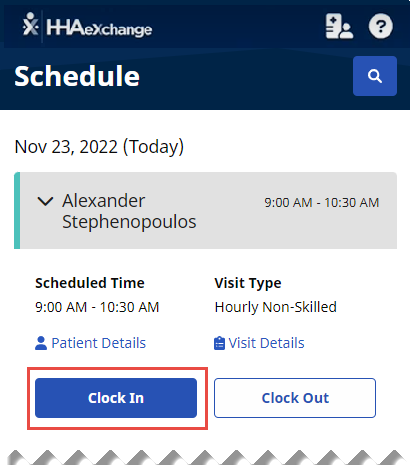Select the Hourly Non-Skilled visit type text
The width and height of the screenshot is (410, 465).
[276, 307]
